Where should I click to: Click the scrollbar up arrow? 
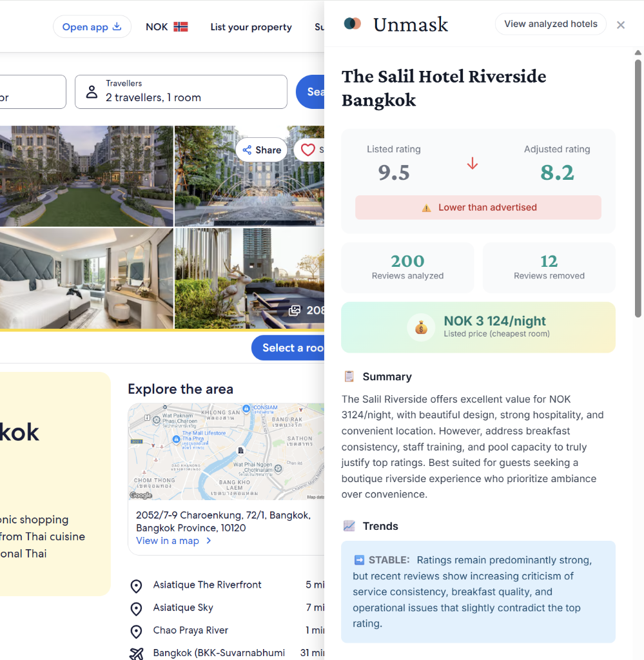(x=638, y=53)
